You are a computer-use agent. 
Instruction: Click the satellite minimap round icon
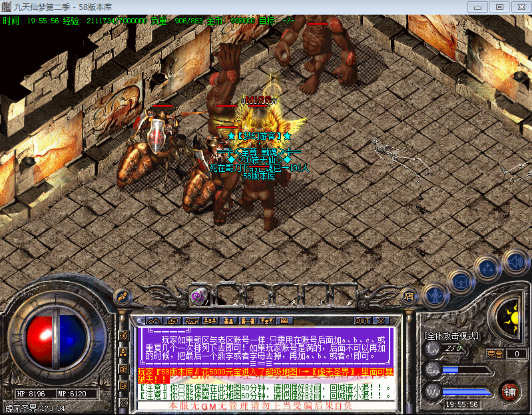pos(123,297)
